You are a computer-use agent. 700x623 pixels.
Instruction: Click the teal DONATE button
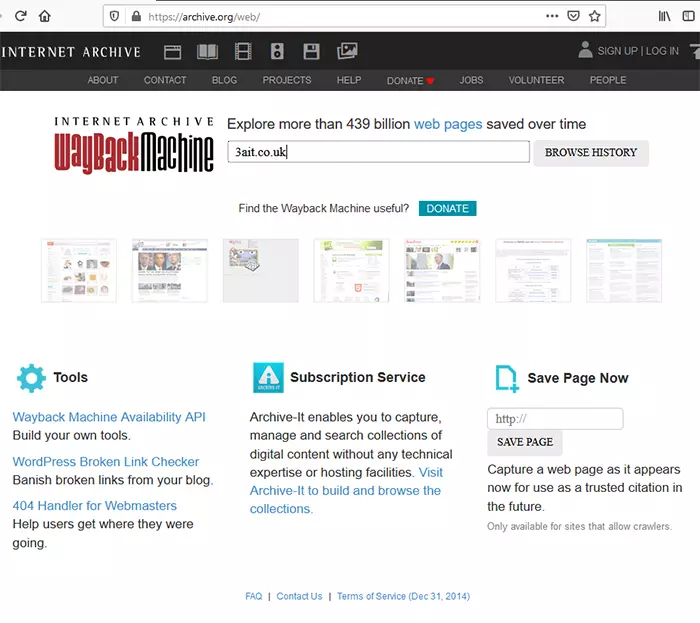pos(447,208)
